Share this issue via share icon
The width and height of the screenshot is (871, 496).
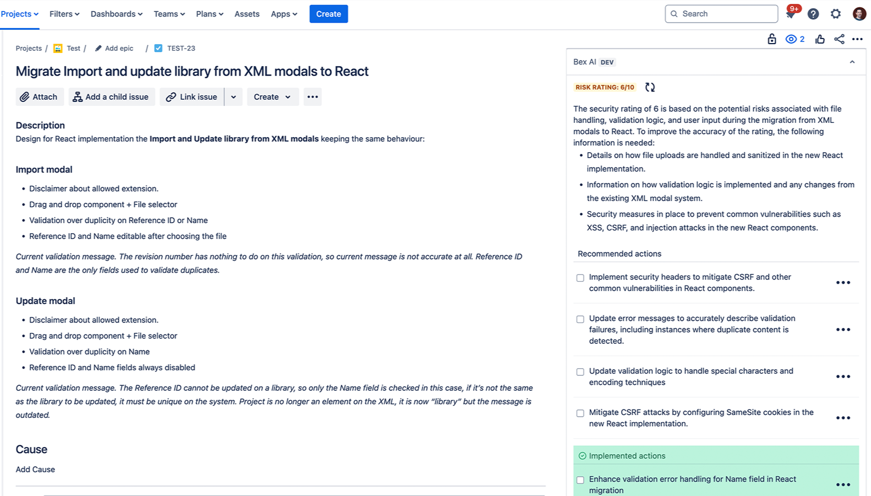[839, 39]
